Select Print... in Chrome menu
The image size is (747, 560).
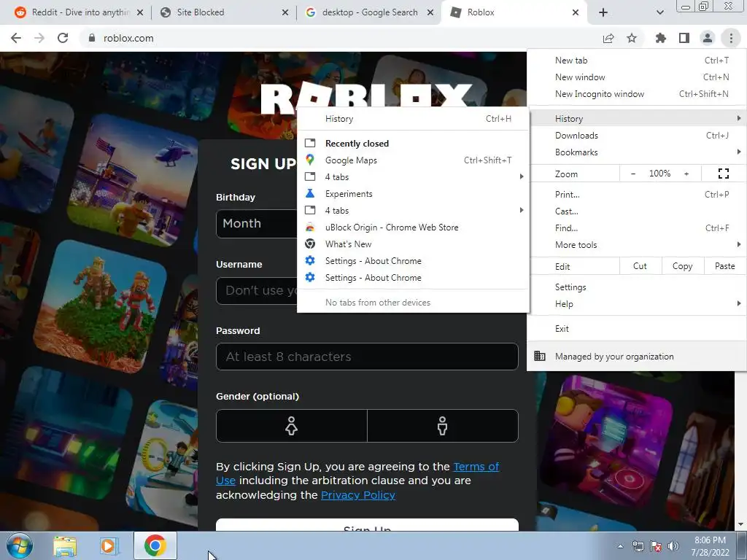(x=637, y=194)
